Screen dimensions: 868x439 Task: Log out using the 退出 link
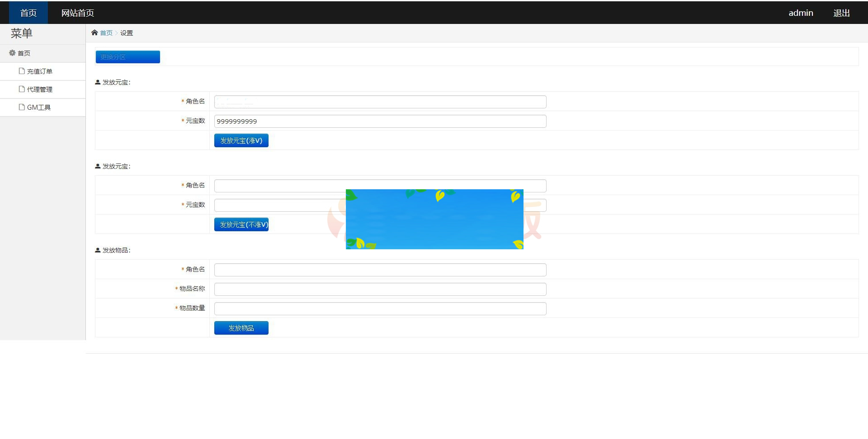click(x=841, y=13)
